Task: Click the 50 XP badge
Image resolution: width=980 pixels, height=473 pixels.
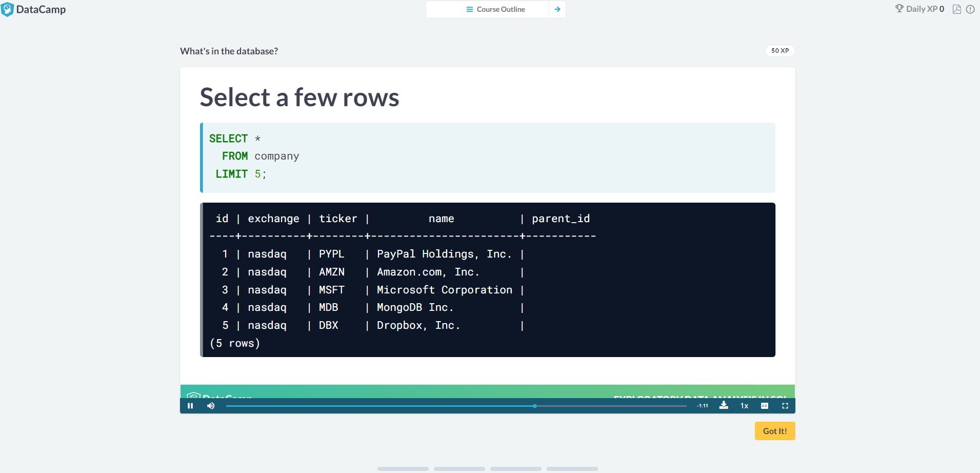Action: pyautogui.click(x=780, y=51)
